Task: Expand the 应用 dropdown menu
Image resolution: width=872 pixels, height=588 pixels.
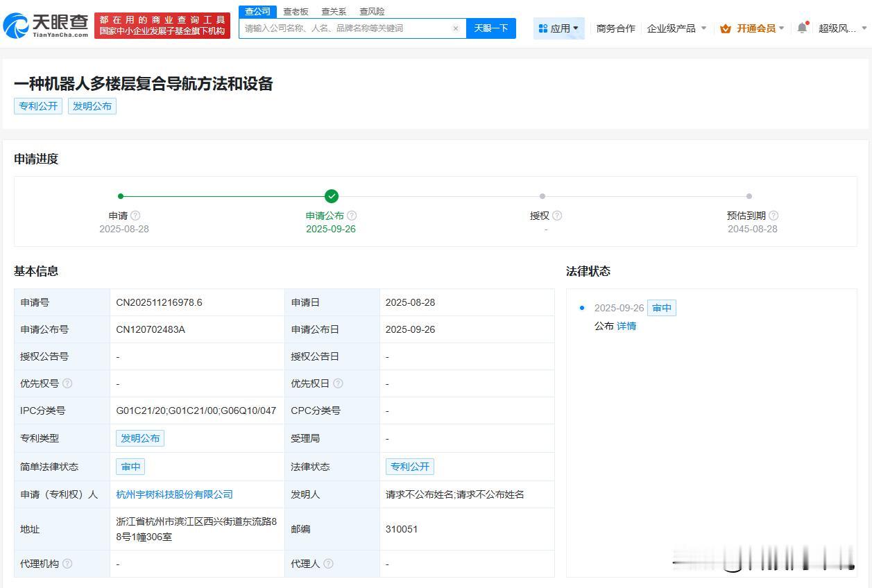Action: (x=559, y=28)
